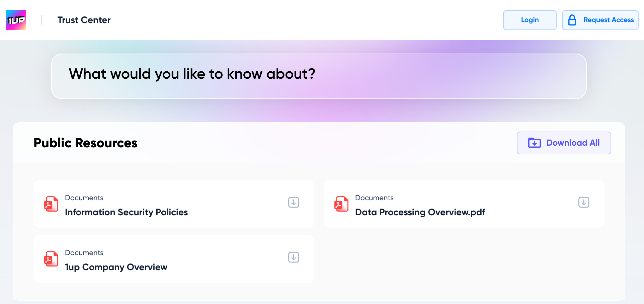Click the Documents label above 1up Company Overview
The image size is (644, 304).
[x=84, y=253]
